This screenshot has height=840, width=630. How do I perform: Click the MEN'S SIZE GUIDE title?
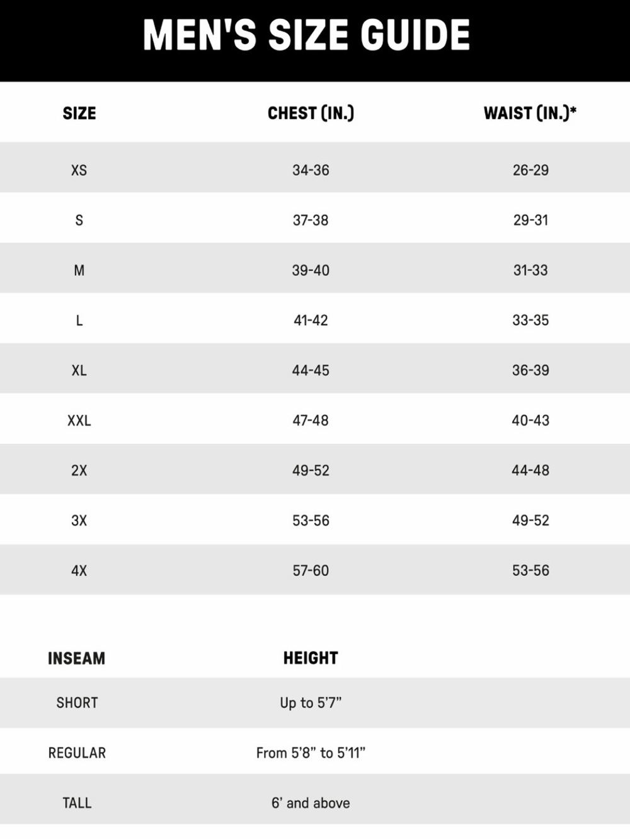click(x=307, y=35)
